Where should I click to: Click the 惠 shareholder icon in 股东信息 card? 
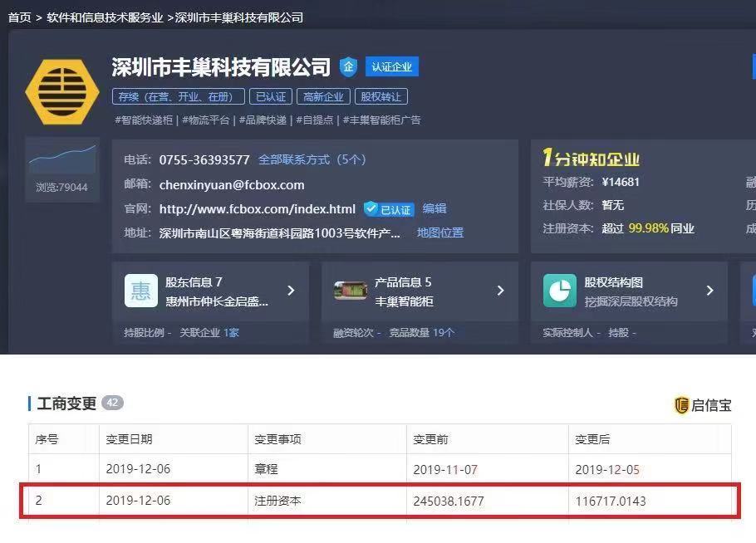click(x=141, y=291)
